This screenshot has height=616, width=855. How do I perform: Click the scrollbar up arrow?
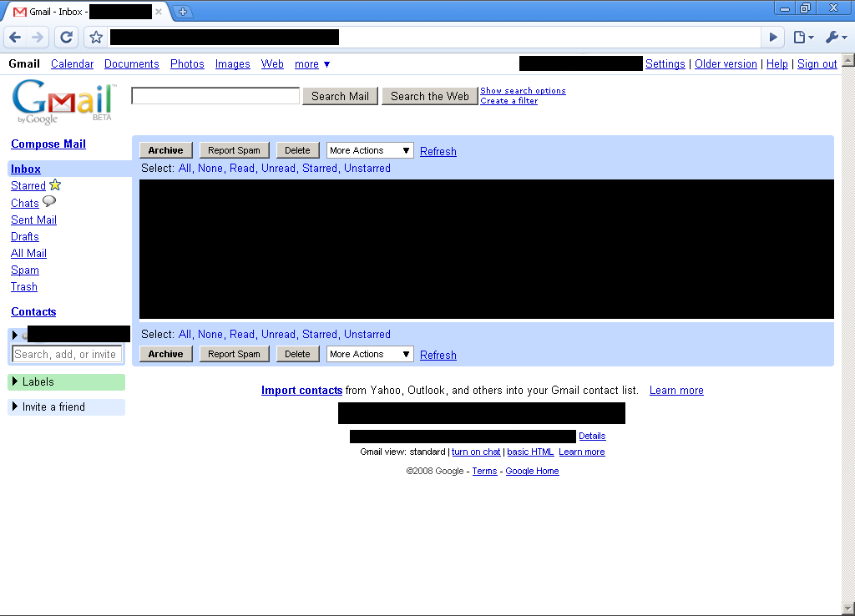(x=847, y=60)
